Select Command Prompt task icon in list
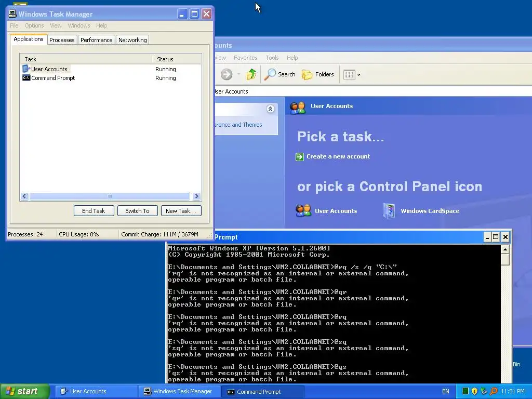The image size is (532, 399). [x=26, y=78]
